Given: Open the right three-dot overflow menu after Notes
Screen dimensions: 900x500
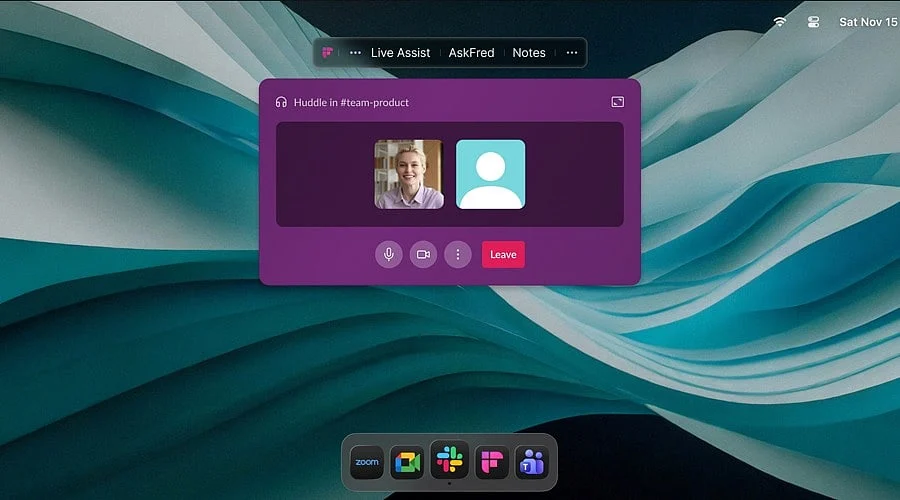Looking at the screenshot, I should (x=572, y=53).
